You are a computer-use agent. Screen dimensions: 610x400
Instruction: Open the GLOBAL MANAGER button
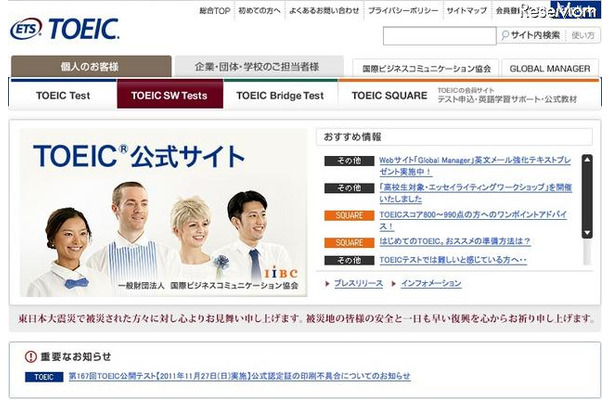pos(550,68)
